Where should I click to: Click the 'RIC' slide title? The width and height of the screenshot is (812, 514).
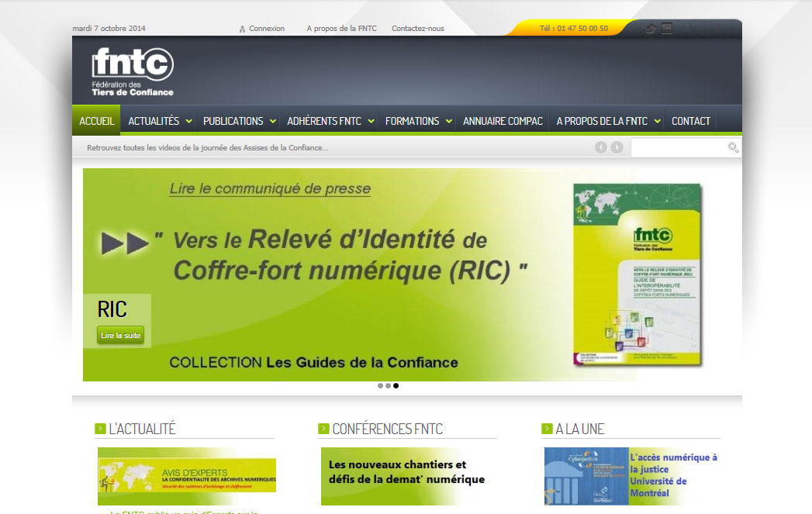112,309
